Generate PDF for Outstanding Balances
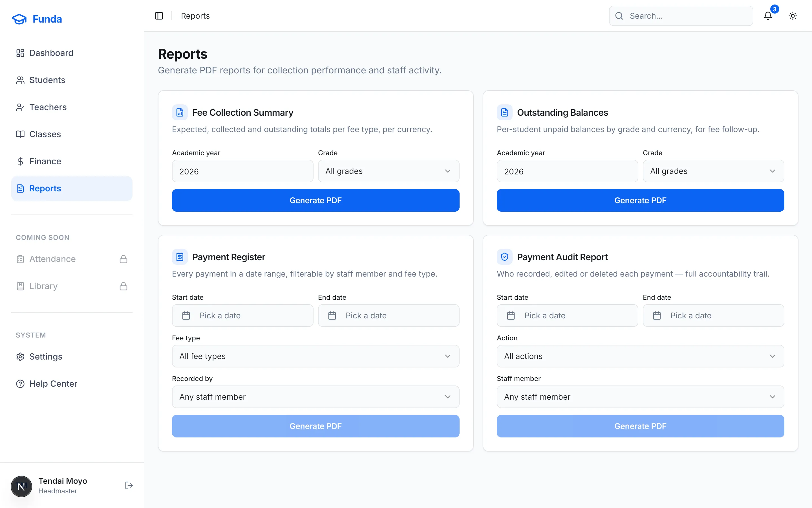 [x=640, y=200]
